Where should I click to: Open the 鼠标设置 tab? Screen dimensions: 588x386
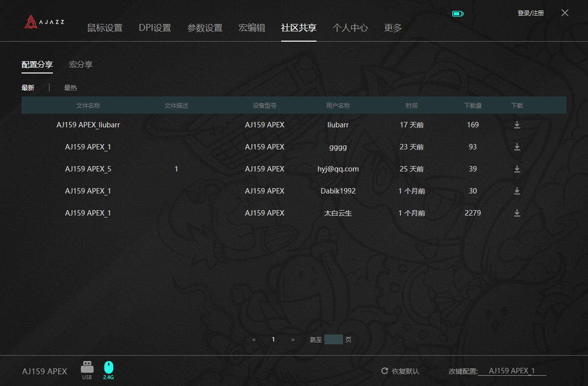[105, 28]
